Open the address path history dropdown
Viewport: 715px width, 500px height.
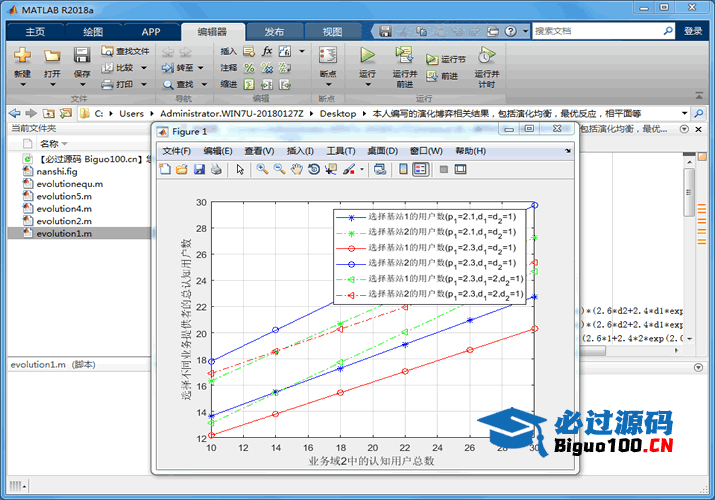click(x=684, y=113)
